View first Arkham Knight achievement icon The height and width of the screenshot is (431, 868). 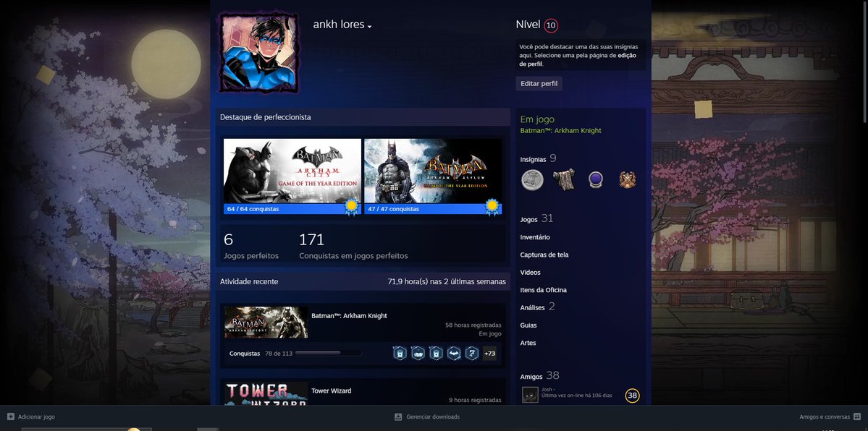point(400,353)
